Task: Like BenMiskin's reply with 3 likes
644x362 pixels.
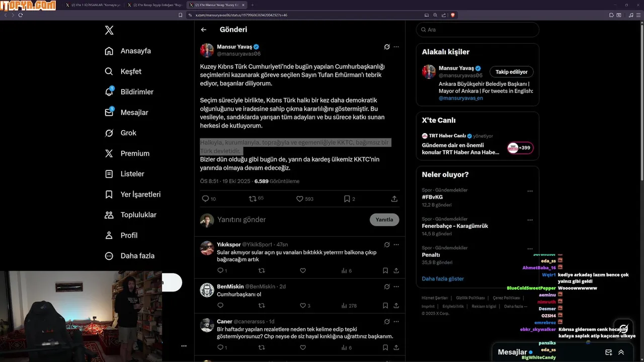Action: (305, 305)
